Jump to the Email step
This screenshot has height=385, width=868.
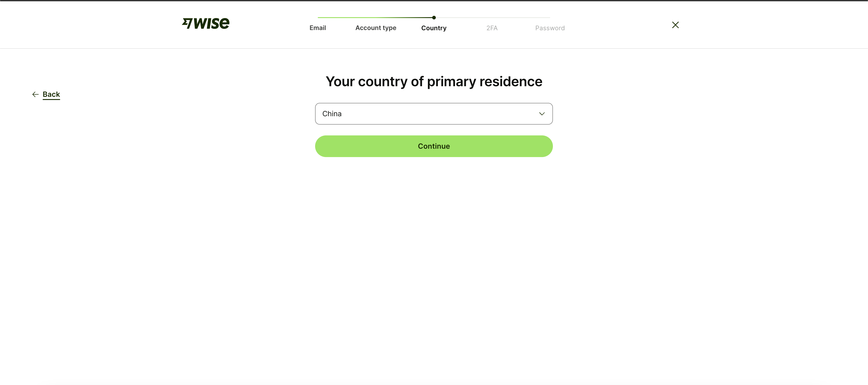[x=317, y=28]
